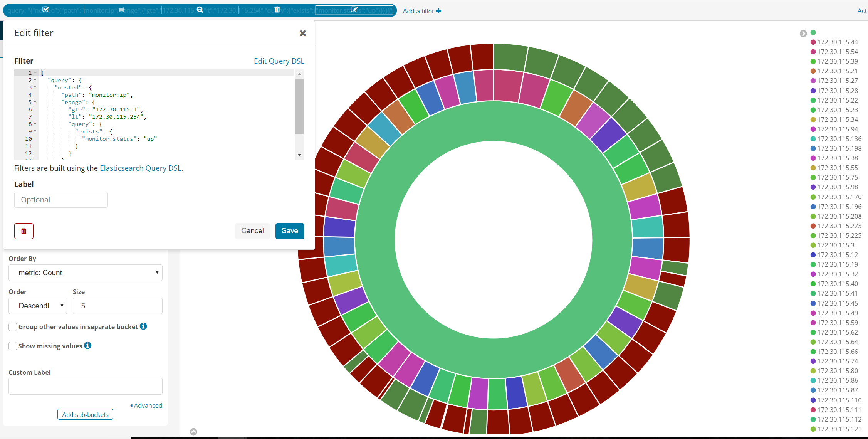Click the info icon beside Show missing values
The height and width of the screenshot is (439, 868).
coord(88,345)
